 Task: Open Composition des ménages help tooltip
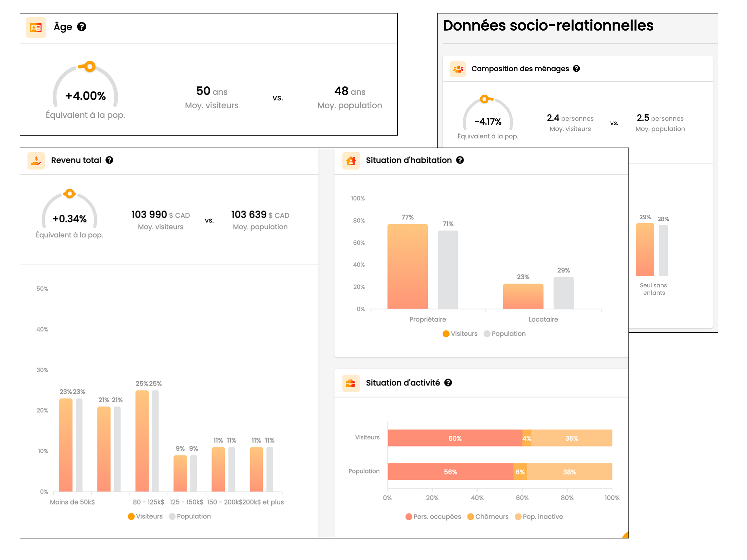tap(576, 68)
